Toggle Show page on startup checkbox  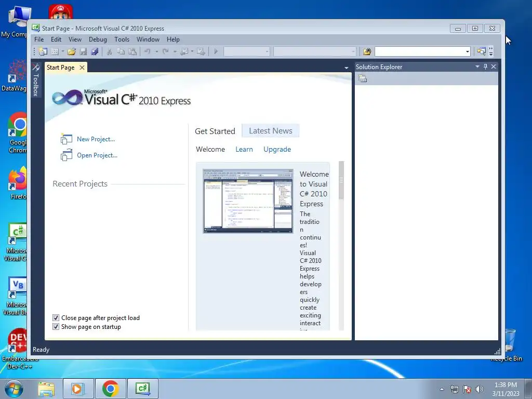point(56,327)
